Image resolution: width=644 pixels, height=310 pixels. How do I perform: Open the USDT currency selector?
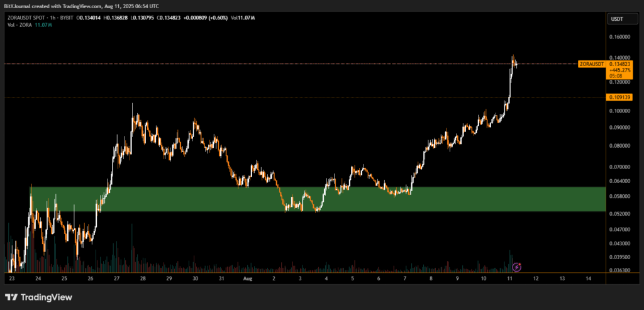click(617, 19)
